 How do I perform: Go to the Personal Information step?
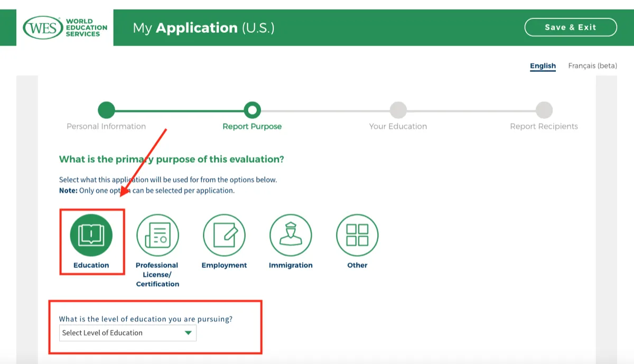[x=106, y=126]
